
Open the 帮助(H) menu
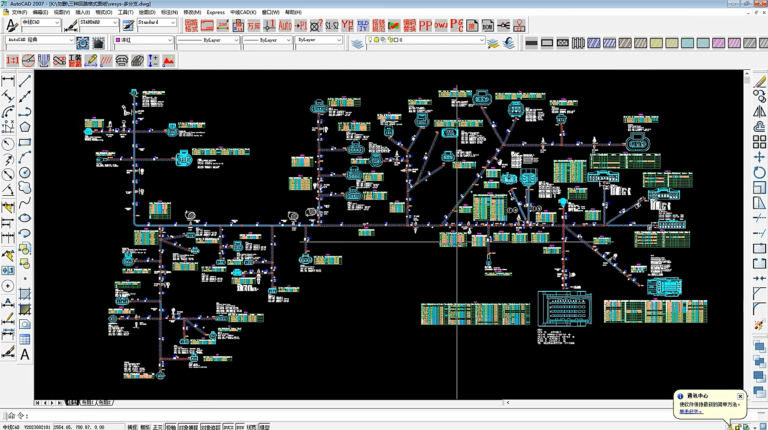(x=293, y=12)
